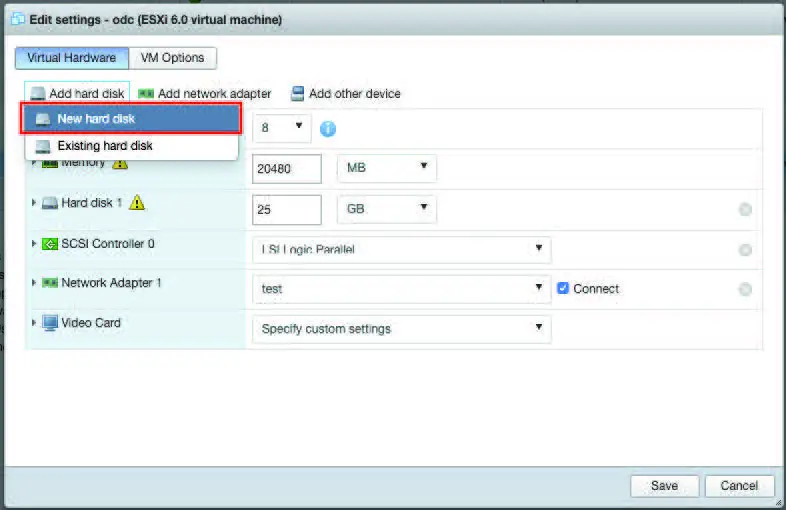
Task: Click the Memory warning icon
Action: [120, 163]
